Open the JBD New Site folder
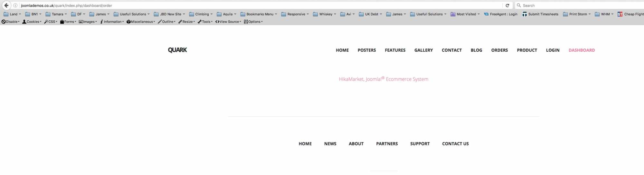Viewport: 644px width, 175px height. pos(169,14)
